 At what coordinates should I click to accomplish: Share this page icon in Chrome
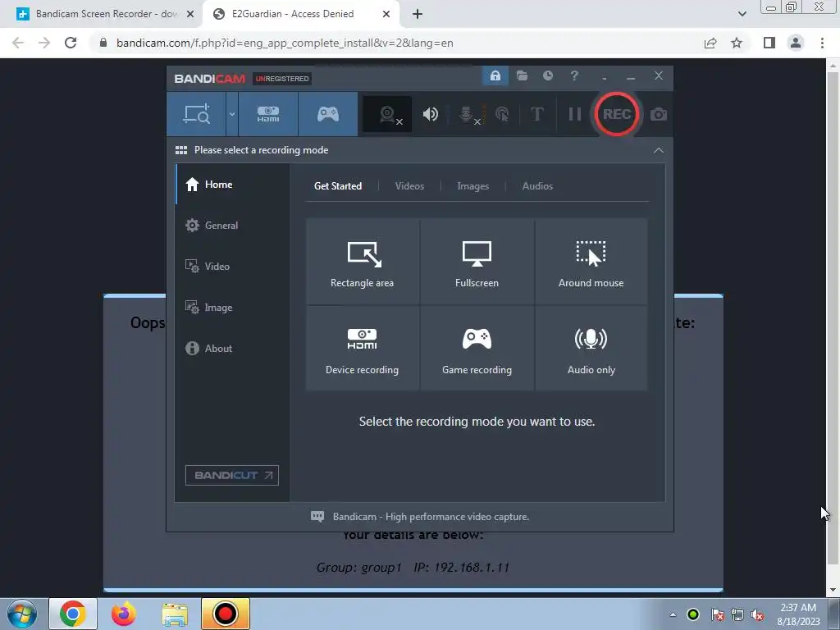(710, 43)
